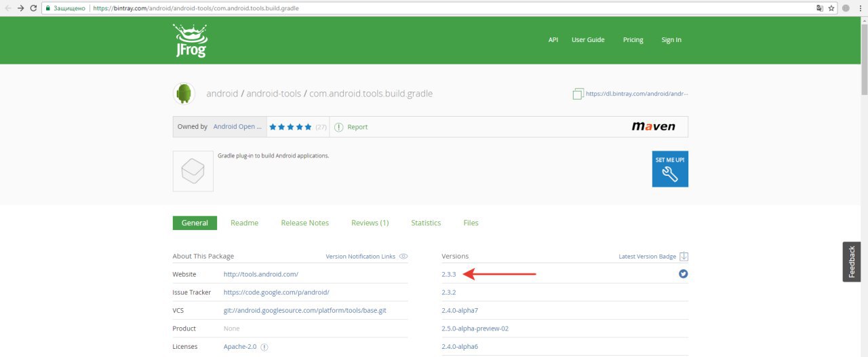This screenshot has height=357, width=868.
Task: Click the Maven logo
Action: click(654, 126)
